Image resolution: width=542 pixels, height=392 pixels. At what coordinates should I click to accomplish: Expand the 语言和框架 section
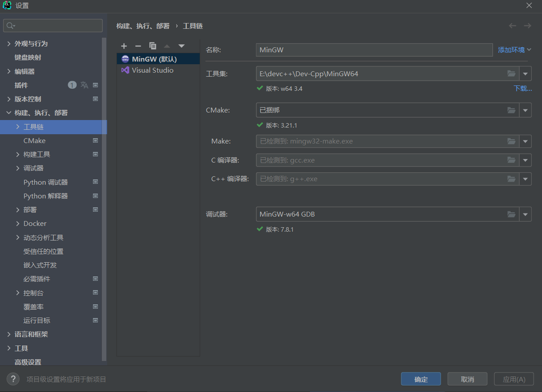click(x=9, y=334)
